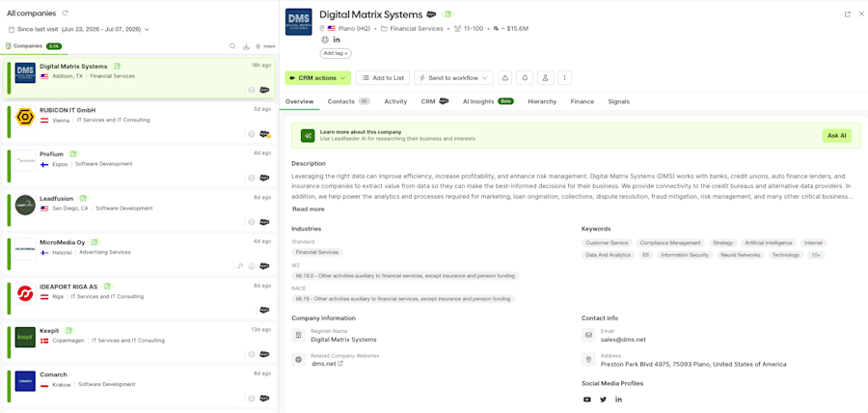Click the Keepit company logo thumbnail
868x413 pixels.
25,337
